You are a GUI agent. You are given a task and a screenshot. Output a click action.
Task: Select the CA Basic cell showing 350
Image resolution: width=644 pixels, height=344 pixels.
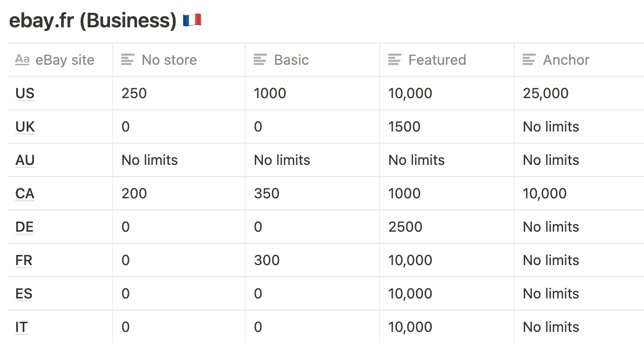[312, 194]
